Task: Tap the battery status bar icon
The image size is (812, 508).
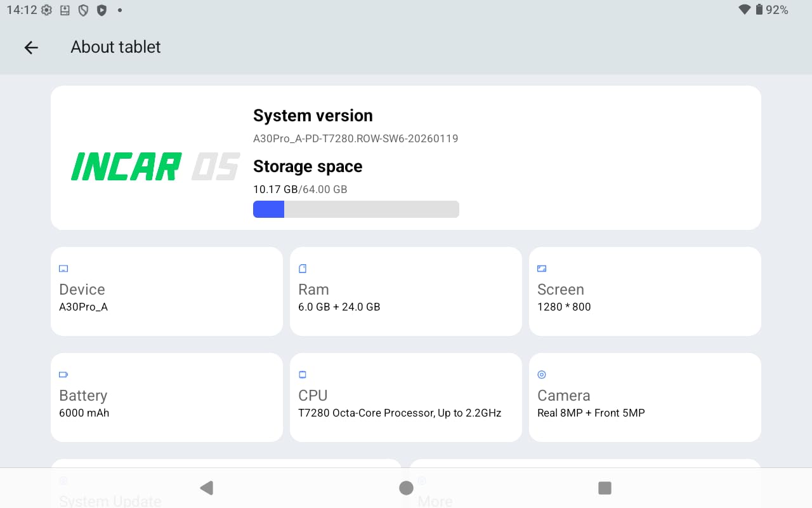Action: tap(759, 10)
